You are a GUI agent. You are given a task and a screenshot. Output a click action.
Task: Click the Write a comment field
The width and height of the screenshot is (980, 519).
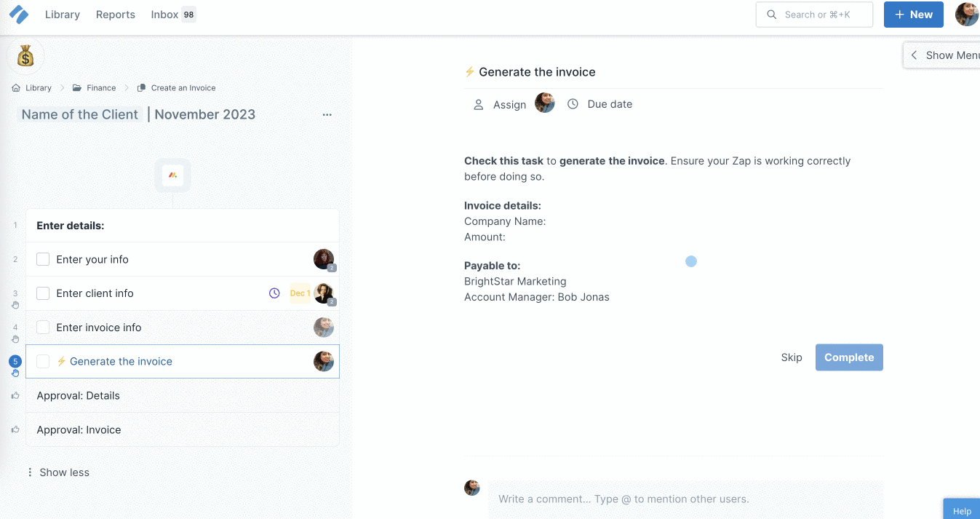pyautogui.click(x=684, y=499)
